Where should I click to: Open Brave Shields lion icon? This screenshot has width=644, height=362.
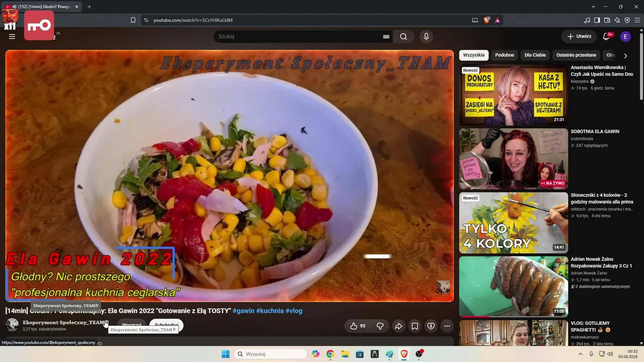tap(487, 20)
